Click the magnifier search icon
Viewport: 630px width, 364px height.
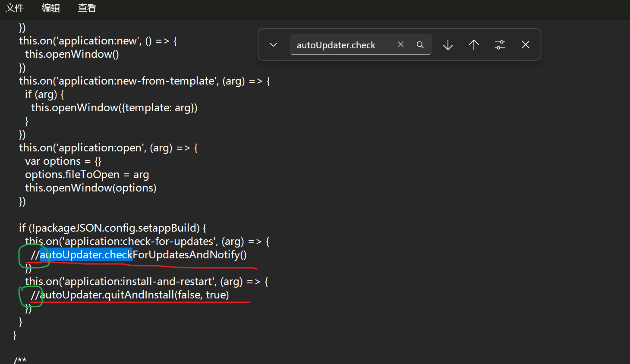[420, 44]
